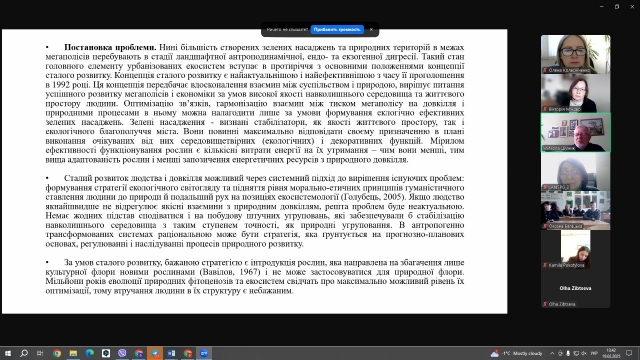Click the network tray icon
The height and width of the screenshot is (360, 640).
point(576,353)
